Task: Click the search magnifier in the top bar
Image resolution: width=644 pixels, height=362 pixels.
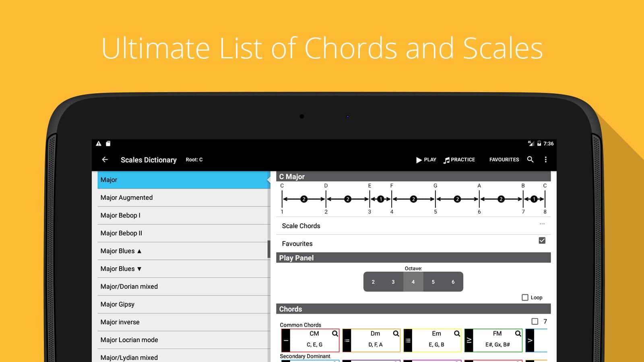Action: (x=530, y=160)
